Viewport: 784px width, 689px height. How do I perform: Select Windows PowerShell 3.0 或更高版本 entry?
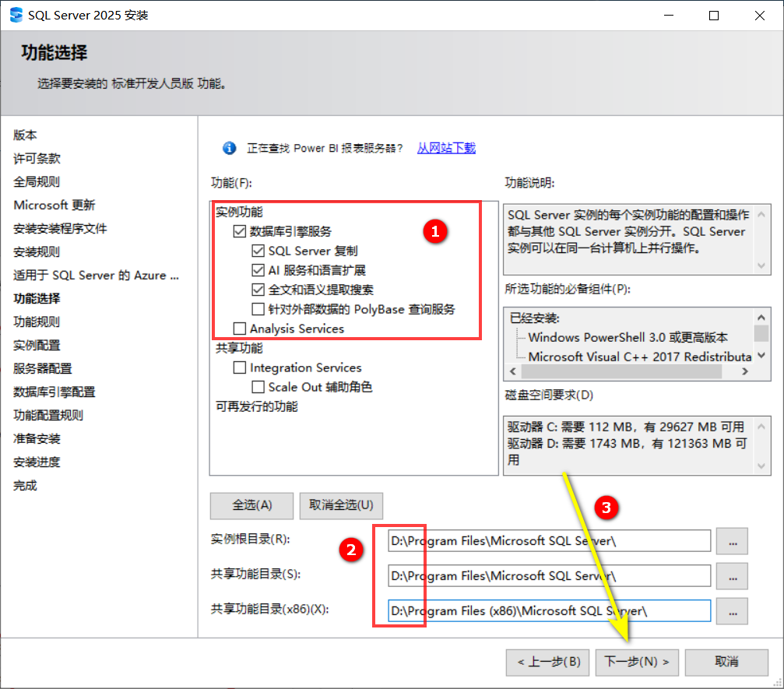coord(628,338)
